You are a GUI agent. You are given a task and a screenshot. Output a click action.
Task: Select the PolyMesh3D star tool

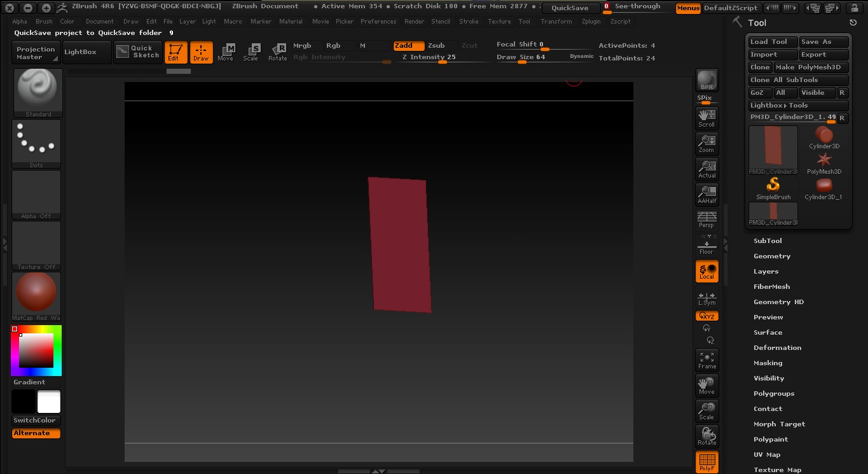[824, 163]
